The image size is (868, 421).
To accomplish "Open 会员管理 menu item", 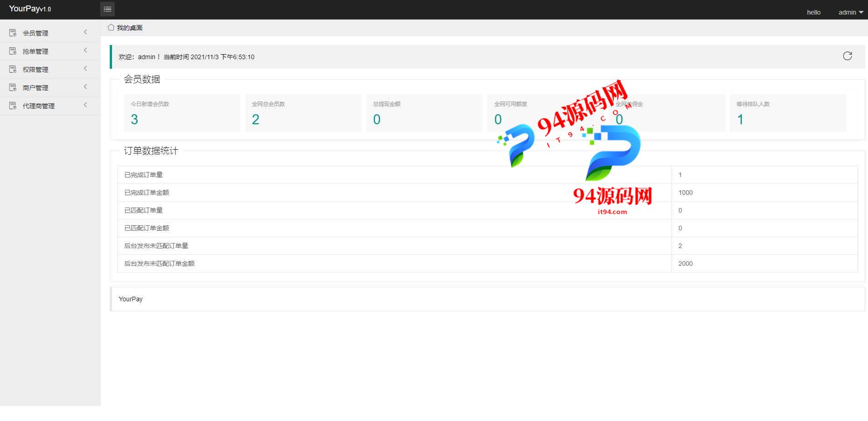I will pyautogui.click(x=50, y=33).
